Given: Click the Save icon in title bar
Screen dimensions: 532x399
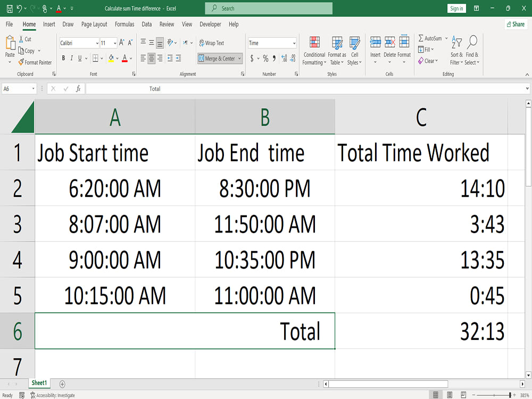Looking at the screenshot, I should pos(10,9).
